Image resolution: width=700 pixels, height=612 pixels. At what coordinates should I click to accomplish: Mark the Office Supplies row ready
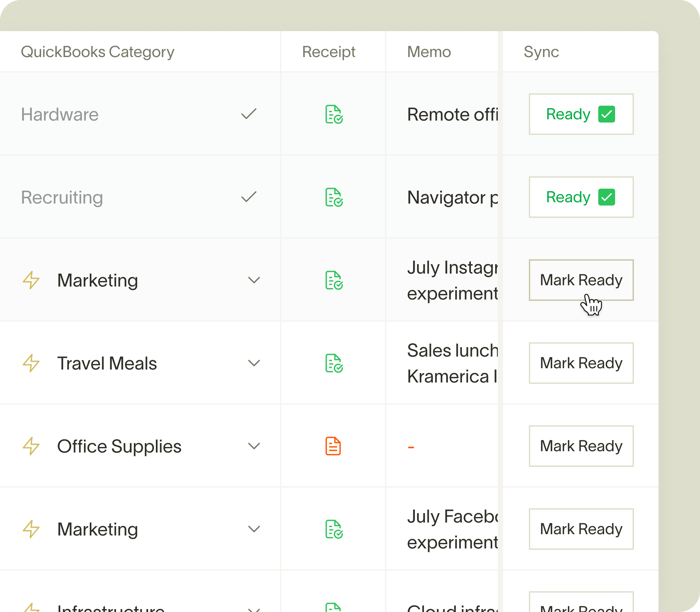pyautogui.click(x=581, y=446)
